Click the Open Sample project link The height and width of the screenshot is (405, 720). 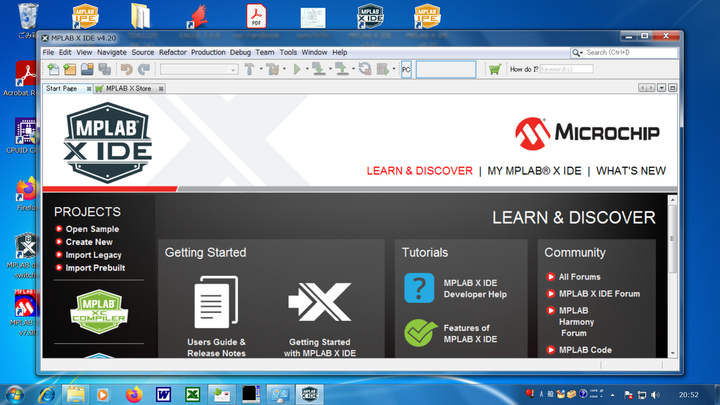92,229
